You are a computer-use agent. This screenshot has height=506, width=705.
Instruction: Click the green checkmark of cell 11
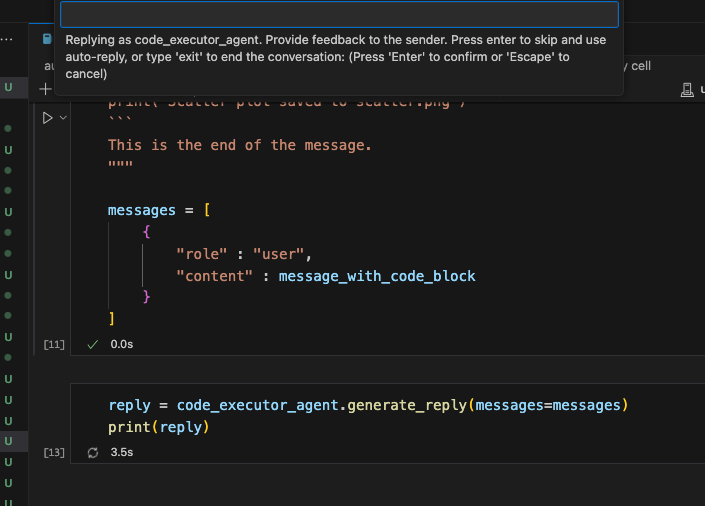(93, 345)
